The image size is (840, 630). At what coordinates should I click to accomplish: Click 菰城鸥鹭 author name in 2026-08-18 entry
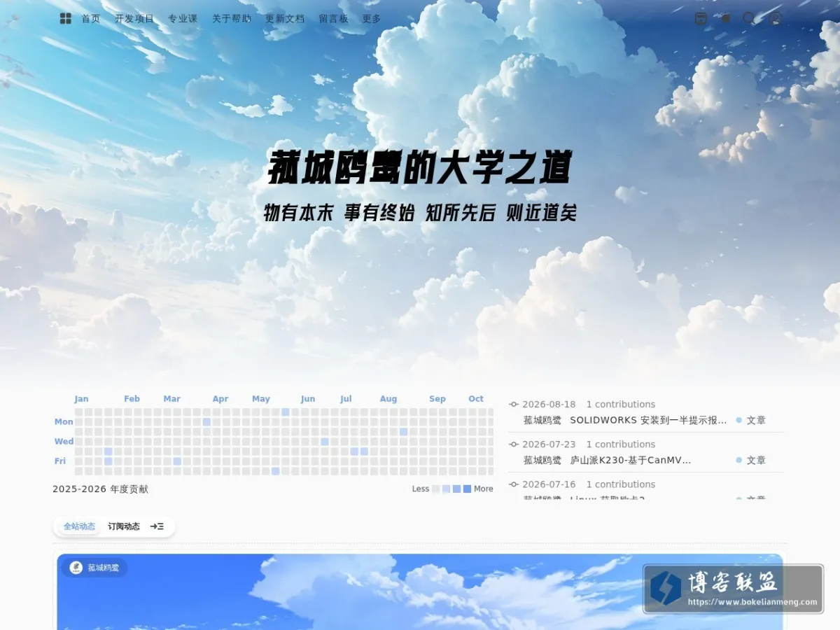coord(542,420)
